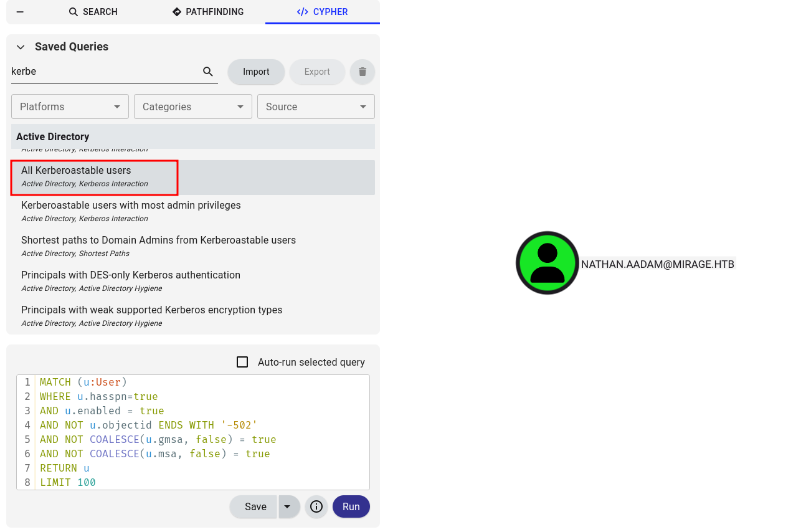
Task: Expand the Categories filter dropdown
Action: 192,107
